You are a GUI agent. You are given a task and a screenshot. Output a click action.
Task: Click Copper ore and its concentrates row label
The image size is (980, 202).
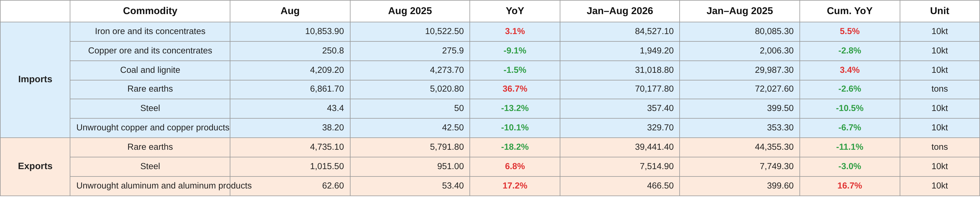(x=150, y=51)
